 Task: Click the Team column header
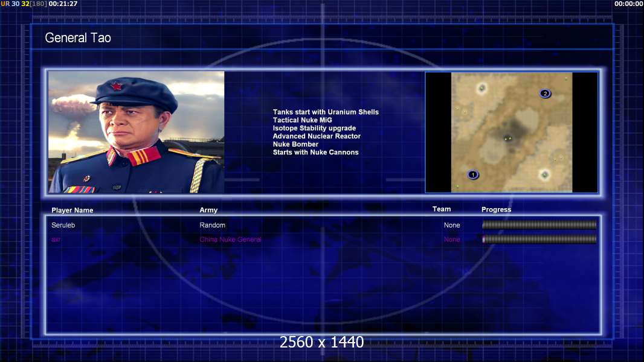(442, 209)
